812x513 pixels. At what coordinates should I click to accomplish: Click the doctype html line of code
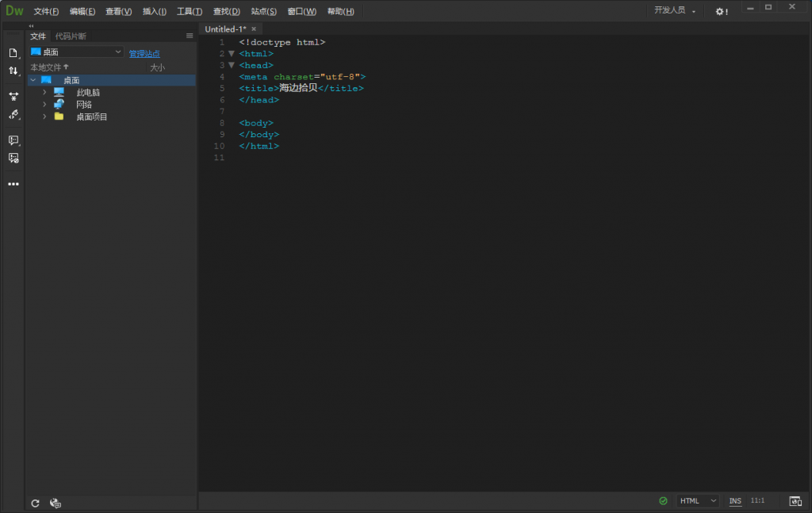(x=282, y=42)
